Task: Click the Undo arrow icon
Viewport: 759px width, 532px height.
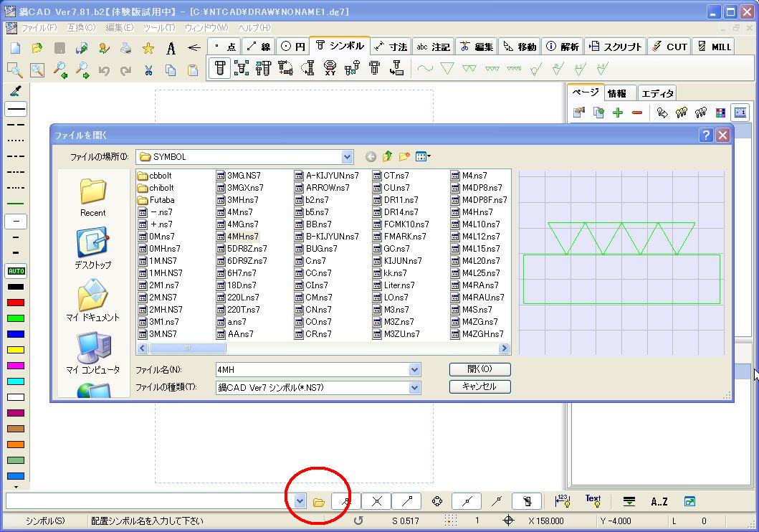Action: coord(104,71)
